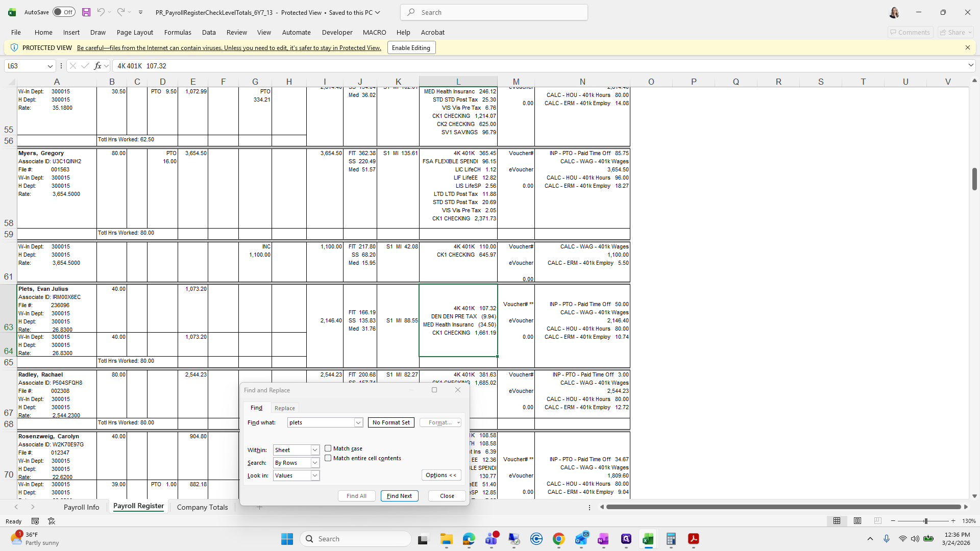Click the Insert Function fx icon
The width and height of the screenshot is (980, 551).
[x=97, y=66]
